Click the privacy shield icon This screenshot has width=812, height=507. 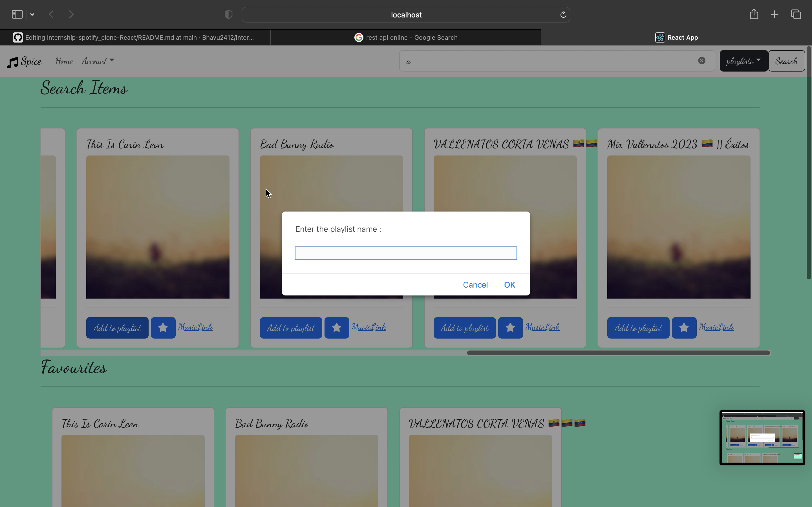pyautogui.click(x=228, y=14)
